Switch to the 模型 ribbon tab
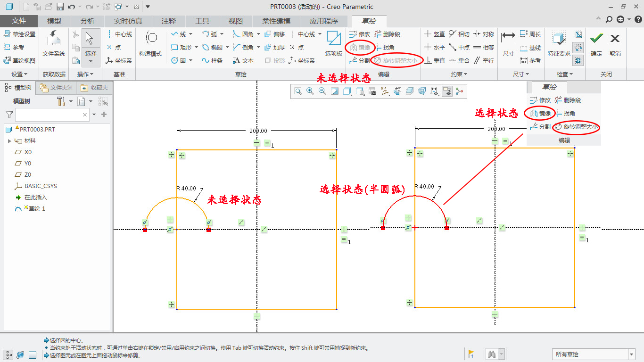 (x=54, y=21)
